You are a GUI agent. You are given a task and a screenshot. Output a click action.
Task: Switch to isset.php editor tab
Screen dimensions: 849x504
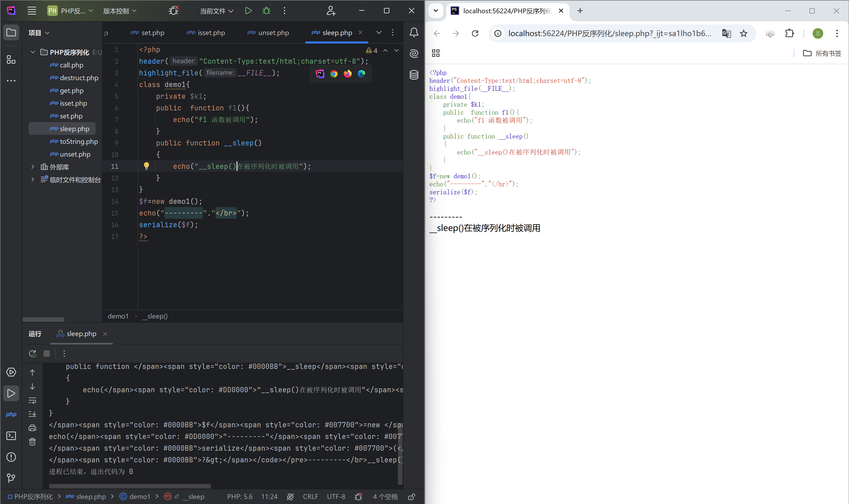[206, 33]
